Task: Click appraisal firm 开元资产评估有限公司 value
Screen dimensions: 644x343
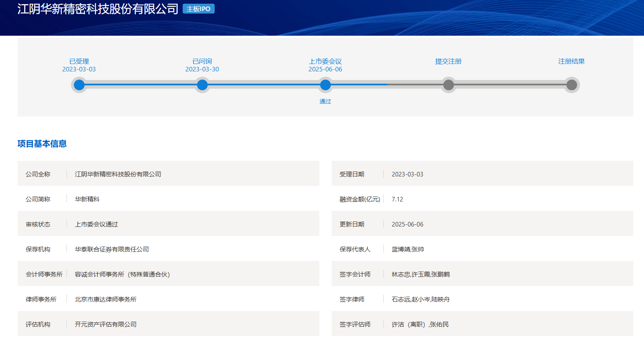Action: point(105,325)
